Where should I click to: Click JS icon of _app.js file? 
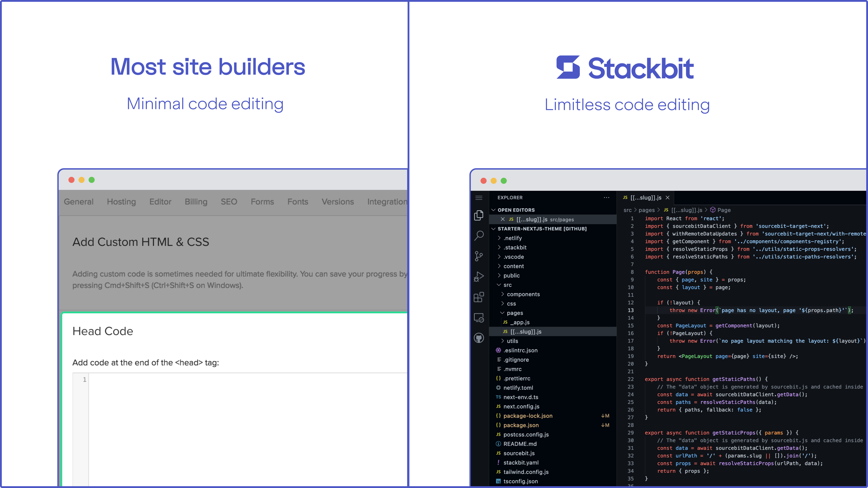pos(505,322)
